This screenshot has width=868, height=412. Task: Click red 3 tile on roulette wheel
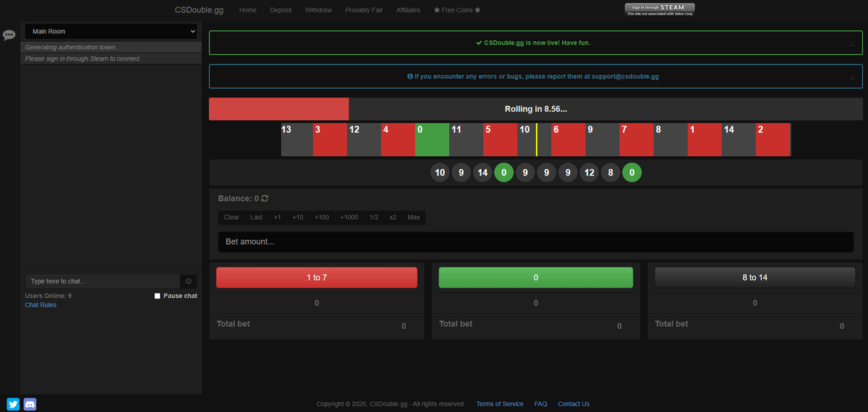[x=330, y=140]
